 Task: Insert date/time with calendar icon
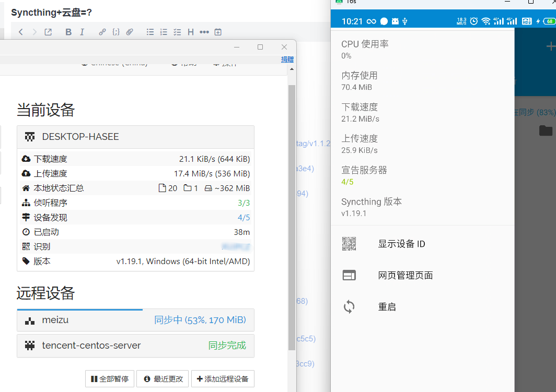[x=218, y=32]
